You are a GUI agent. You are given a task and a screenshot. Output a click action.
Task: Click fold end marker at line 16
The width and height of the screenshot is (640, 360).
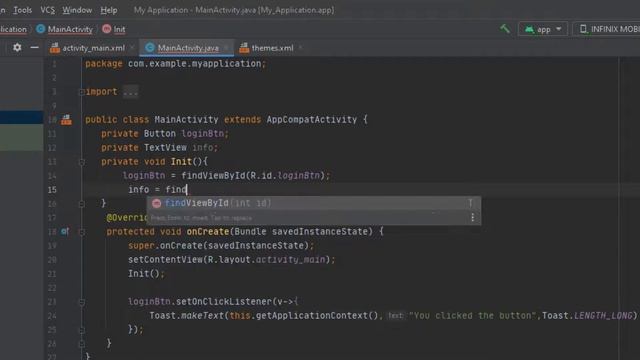coord(82,204)
